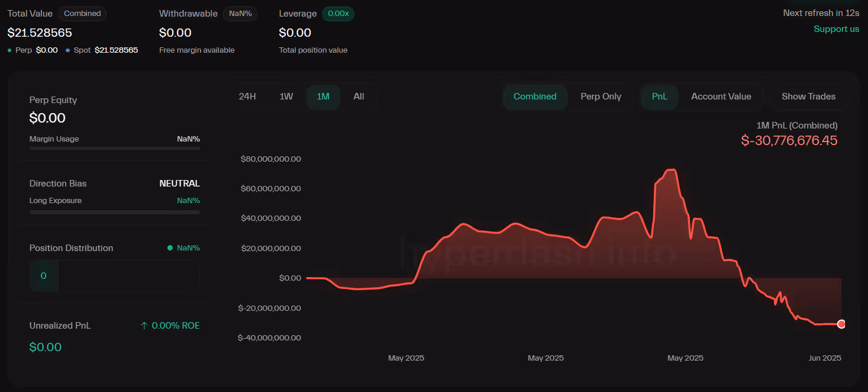
Task: Select the PnL chart mode
Action: click(659, 96)
